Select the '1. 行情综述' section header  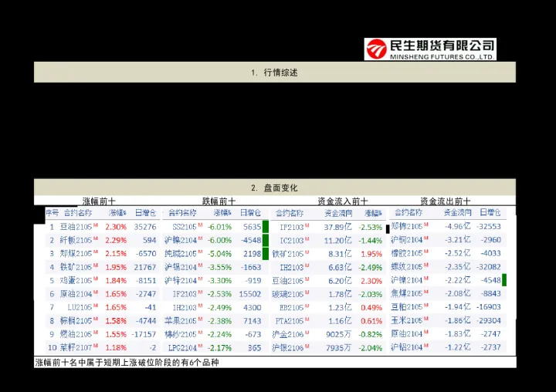click(x=274, y=73)
